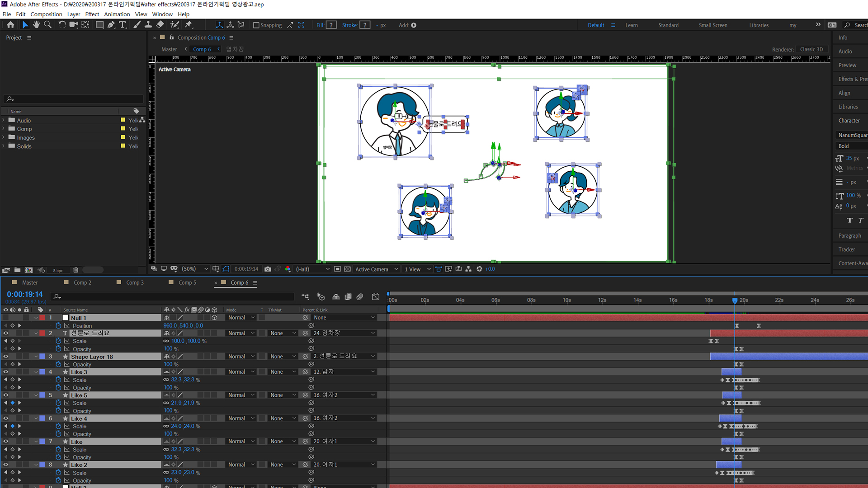Switch to the Learn workspace

tap(632, 25)
